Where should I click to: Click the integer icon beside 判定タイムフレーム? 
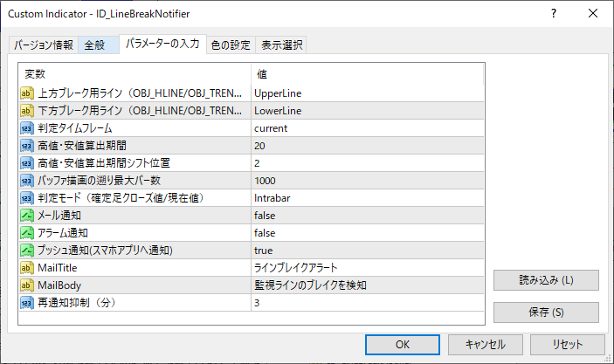pos(27,127)
